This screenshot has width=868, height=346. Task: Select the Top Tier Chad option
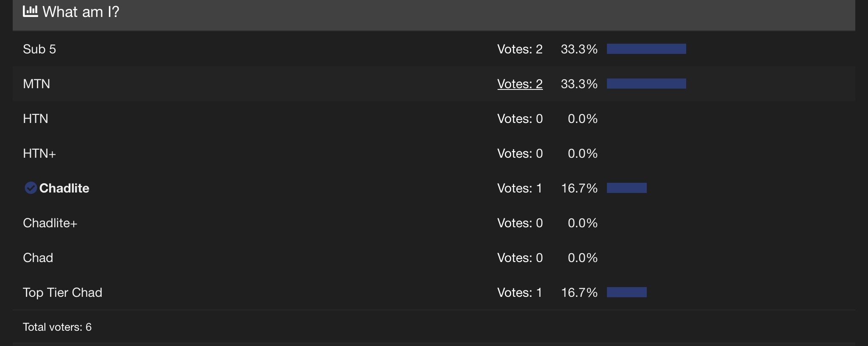(x=62, y=293)
